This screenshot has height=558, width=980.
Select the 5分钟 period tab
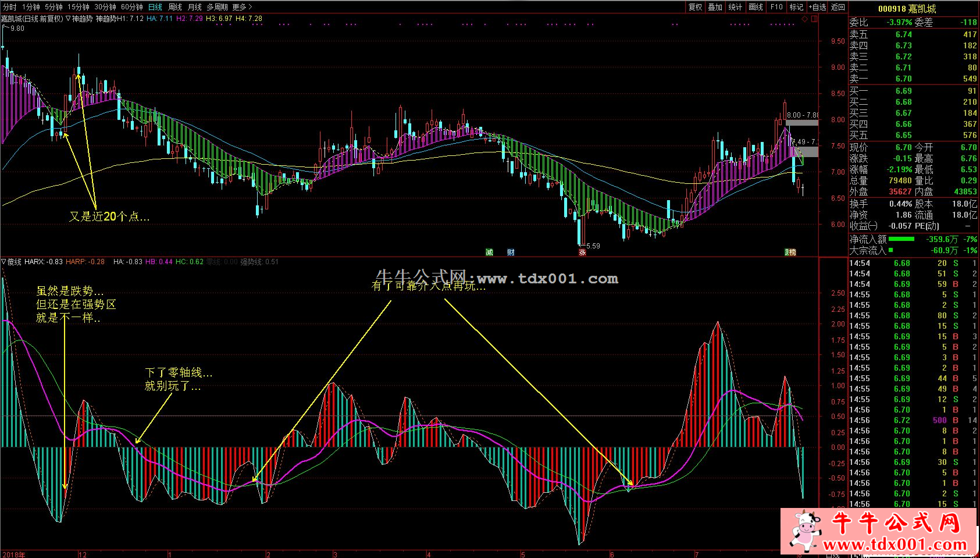[54, 7]
